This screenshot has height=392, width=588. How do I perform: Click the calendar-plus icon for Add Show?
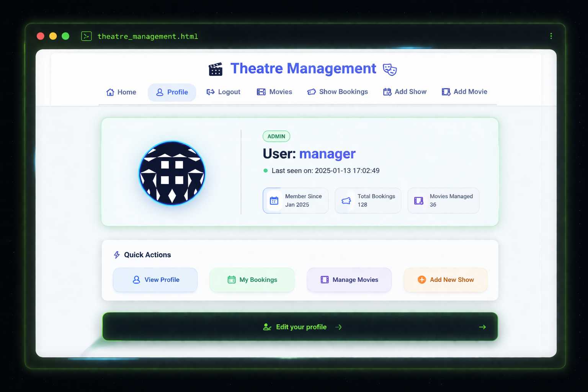pyautogui.click(x=387, y=91)
